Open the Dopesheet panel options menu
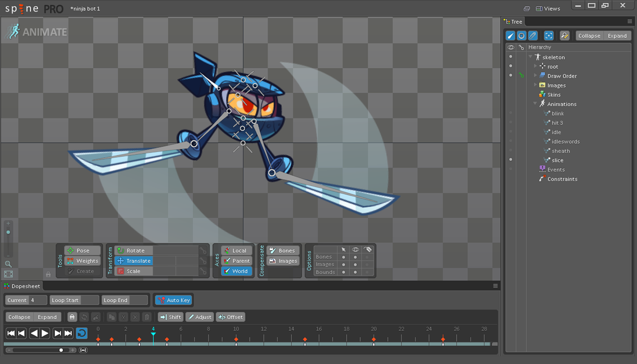Screen dimensions: 637x364 (495, 286)
